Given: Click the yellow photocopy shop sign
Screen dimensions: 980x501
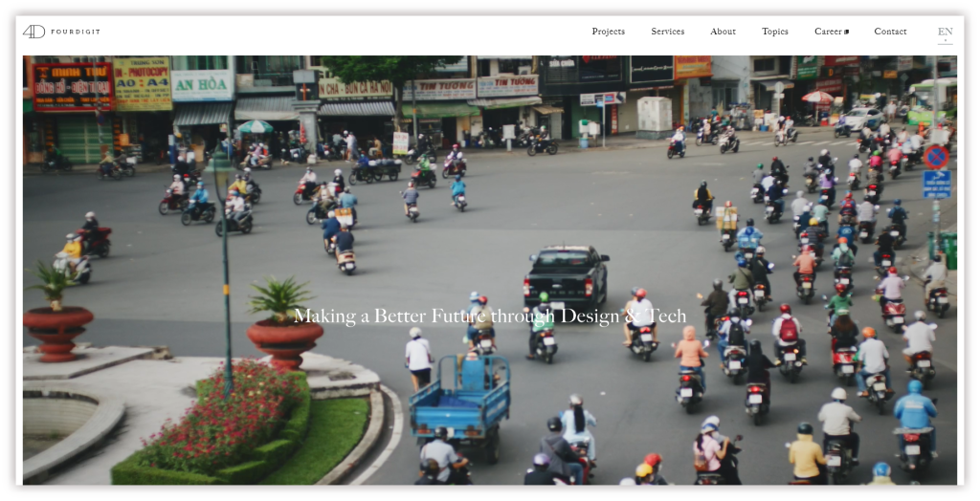Looking at the screenshot, I should [143, 84].
